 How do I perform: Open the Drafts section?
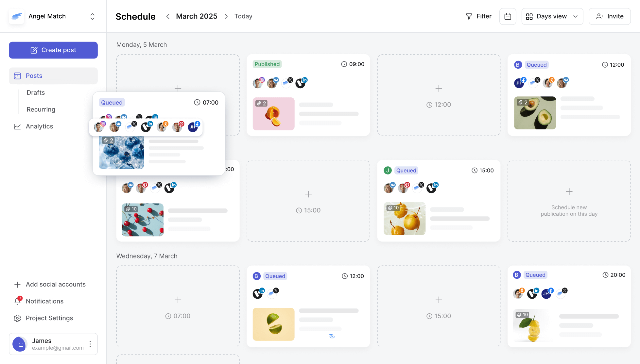click(x=36, y=92)
